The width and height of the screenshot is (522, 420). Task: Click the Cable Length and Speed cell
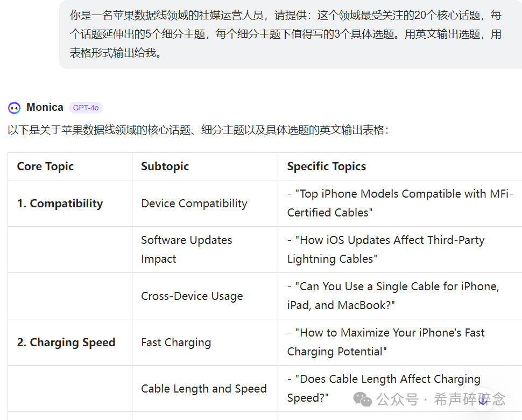click(x=203, y=389)
